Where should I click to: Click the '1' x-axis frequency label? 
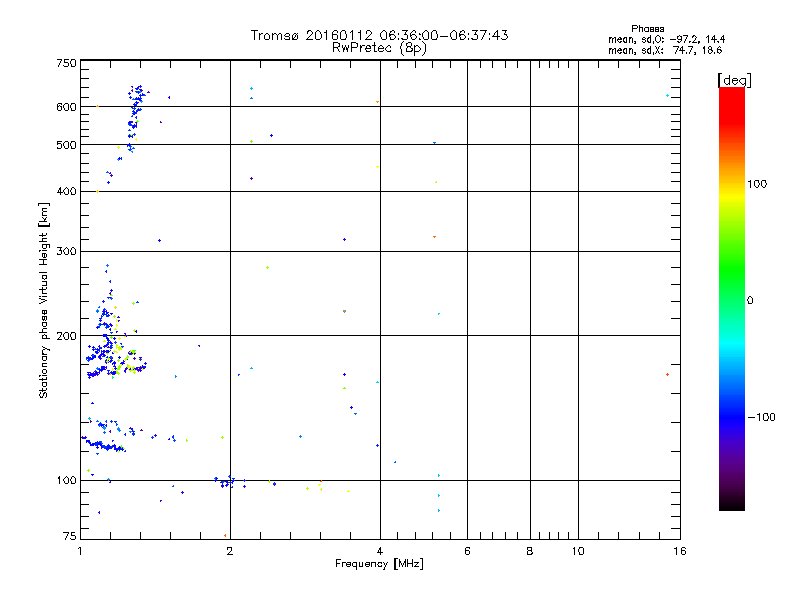[x=80, y=551]
